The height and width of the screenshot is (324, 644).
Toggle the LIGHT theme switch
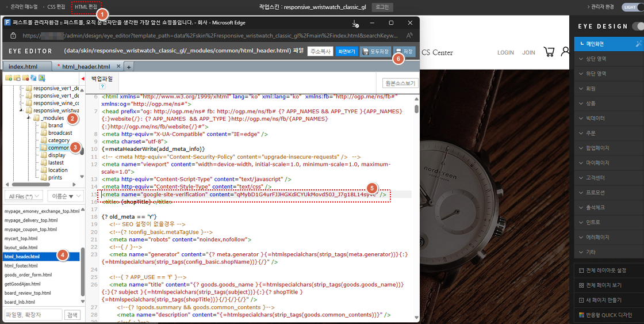pyautogui.click(x=633, y=7)
